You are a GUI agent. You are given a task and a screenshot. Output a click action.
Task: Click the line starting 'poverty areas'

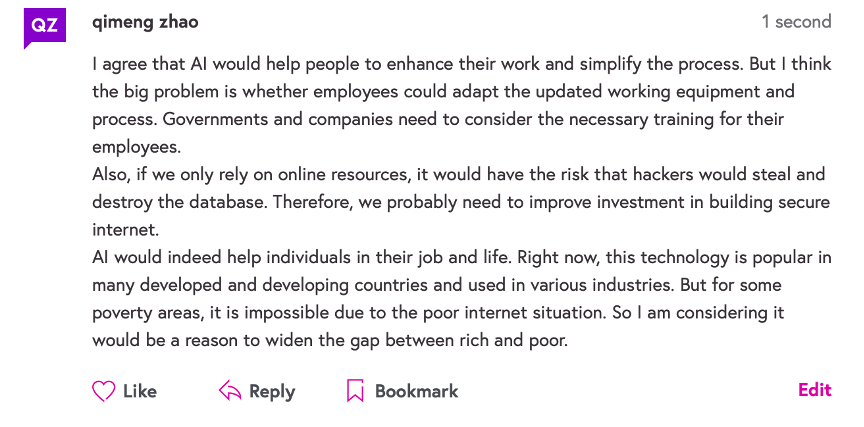tap(438, 312)
